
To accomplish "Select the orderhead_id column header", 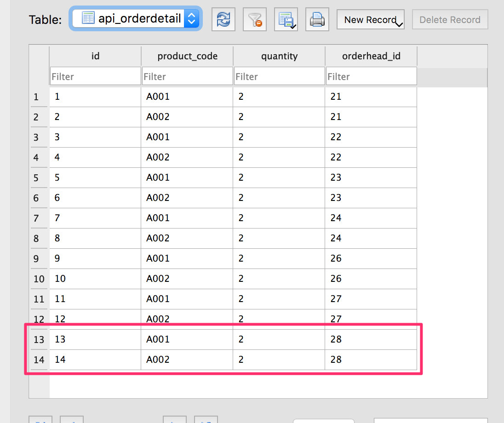I will [x=371, y=56].
